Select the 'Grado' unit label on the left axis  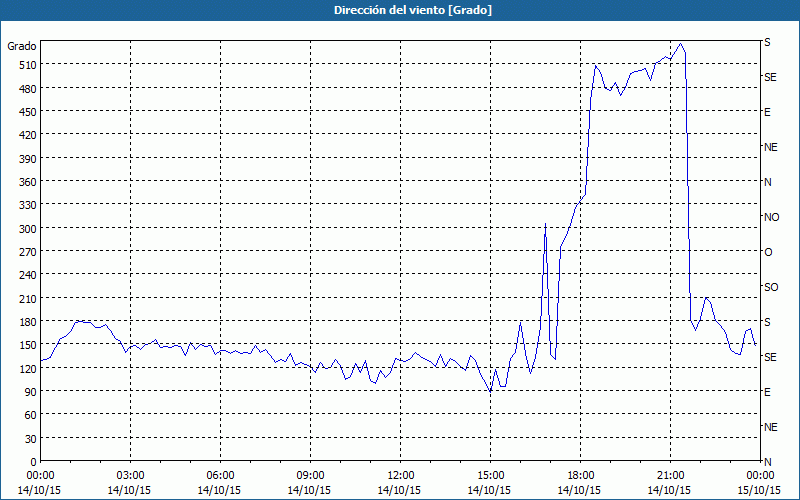[x=22, y=46]
